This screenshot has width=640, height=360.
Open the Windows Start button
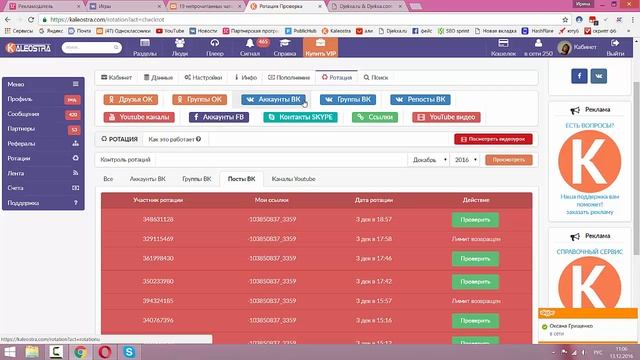pos(9,352)
